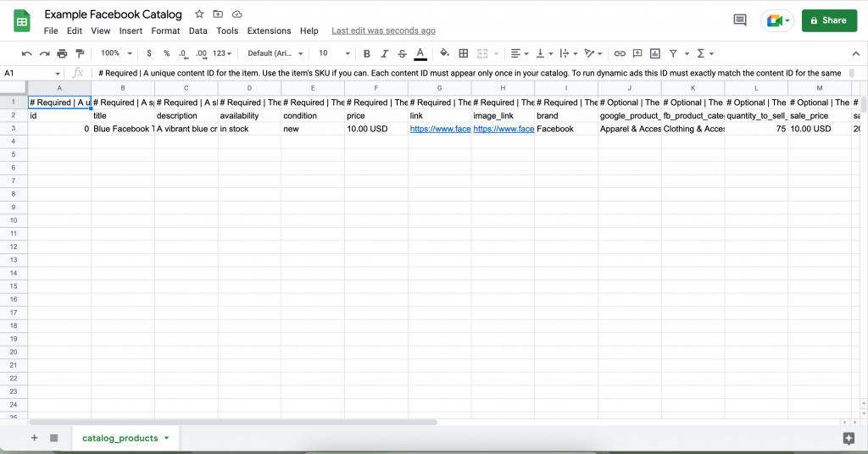Click the horizontal scrollbar
This screenshot has width=868, height=454.
click(x=232, y=423)
